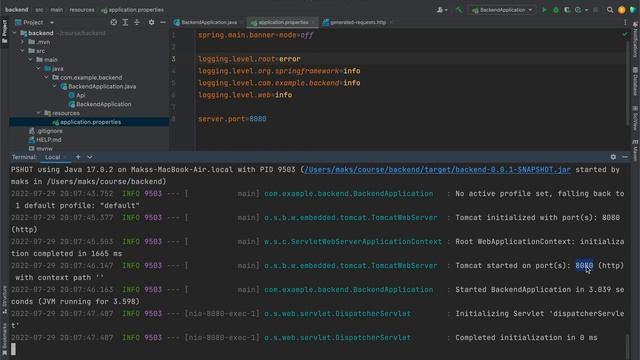Screen dimensions: 640x360
Task: Collapse the main folder
Action: click(30, 60)
